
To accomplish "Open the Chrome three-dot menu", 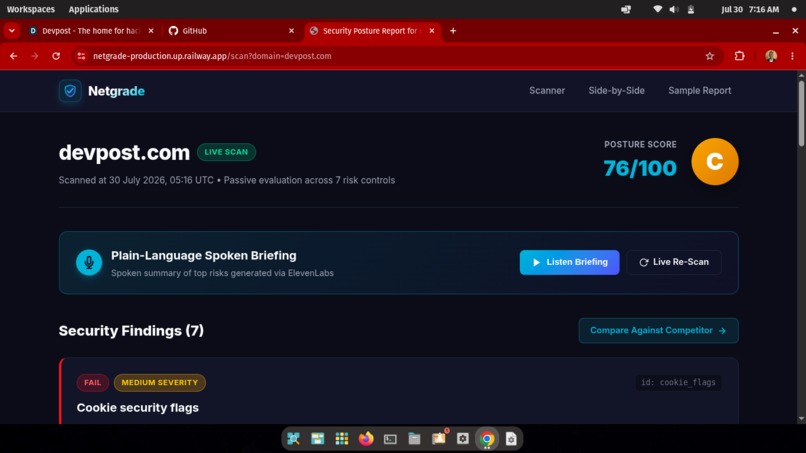I will point(792,56).
